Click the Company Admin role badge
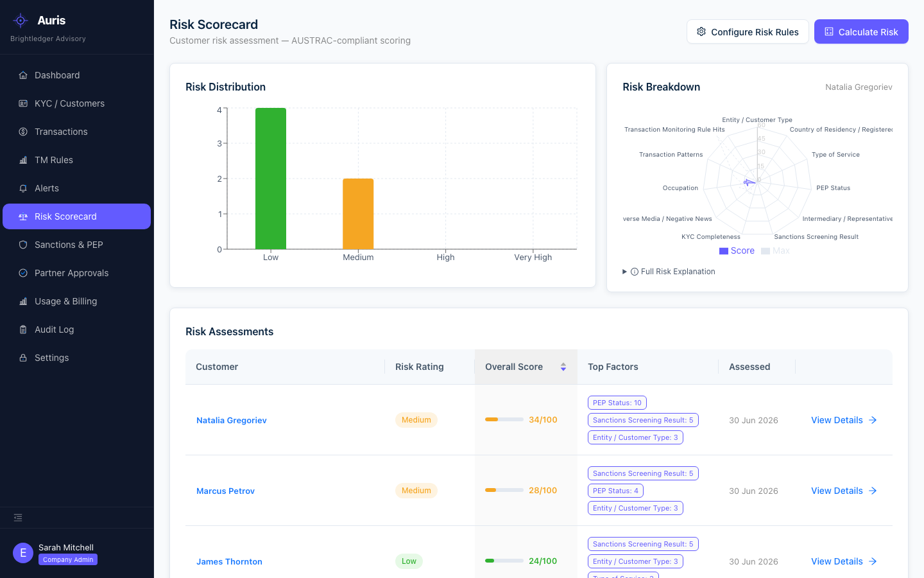This screenshot has width=924, height=578. [x=68, y=559]
